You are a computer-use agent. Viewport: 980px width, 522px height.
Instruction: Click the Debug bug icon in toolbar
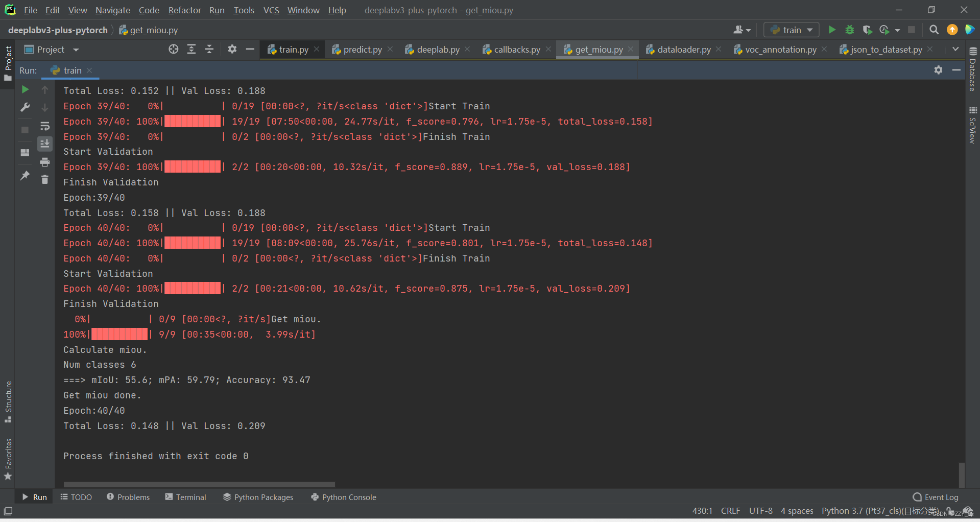click(x=850, y=30)
